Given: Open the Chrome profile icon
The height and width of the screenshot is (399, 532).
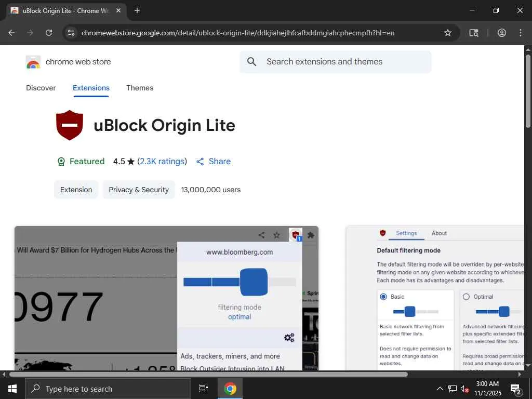Looking at the screenshot, I should pos(502,33).
